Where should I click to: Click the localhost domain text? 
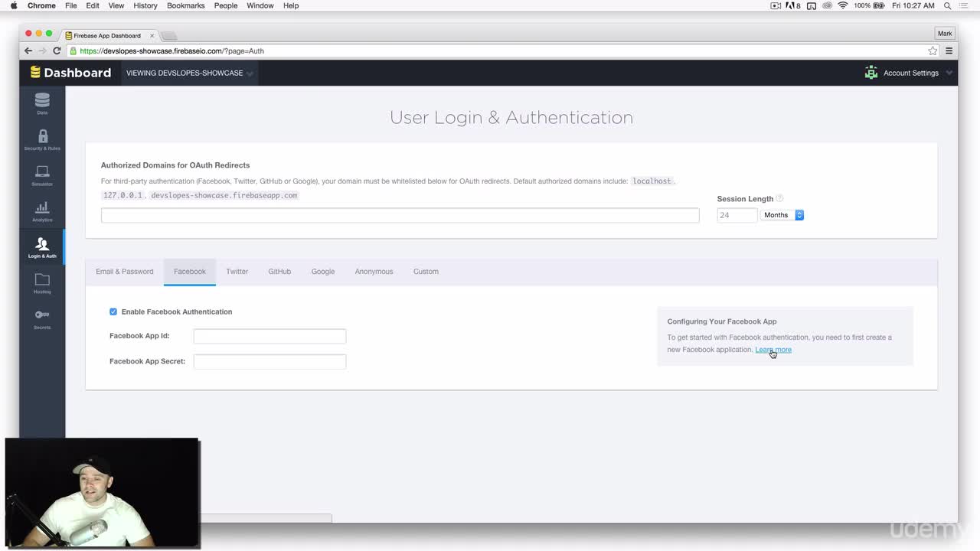tap(652, 181)
